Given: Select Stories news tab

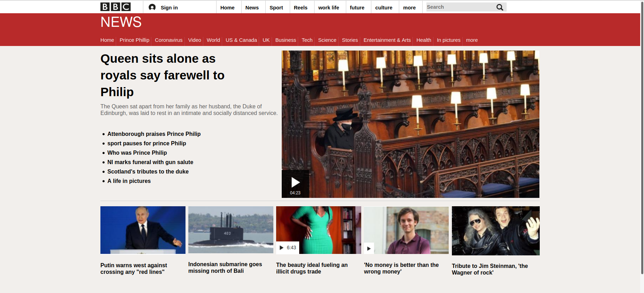Looking at the screenshot, I should [350, 40].
